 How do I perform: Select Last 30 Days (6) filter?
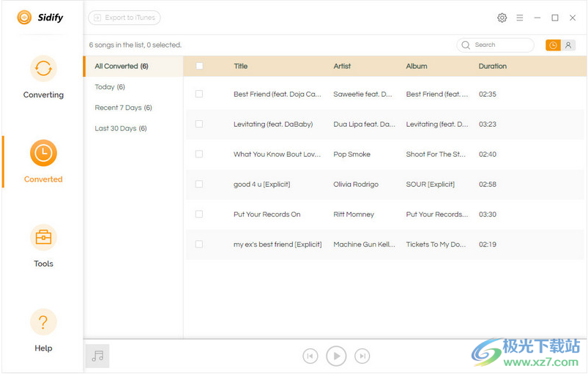pos(121,128)
